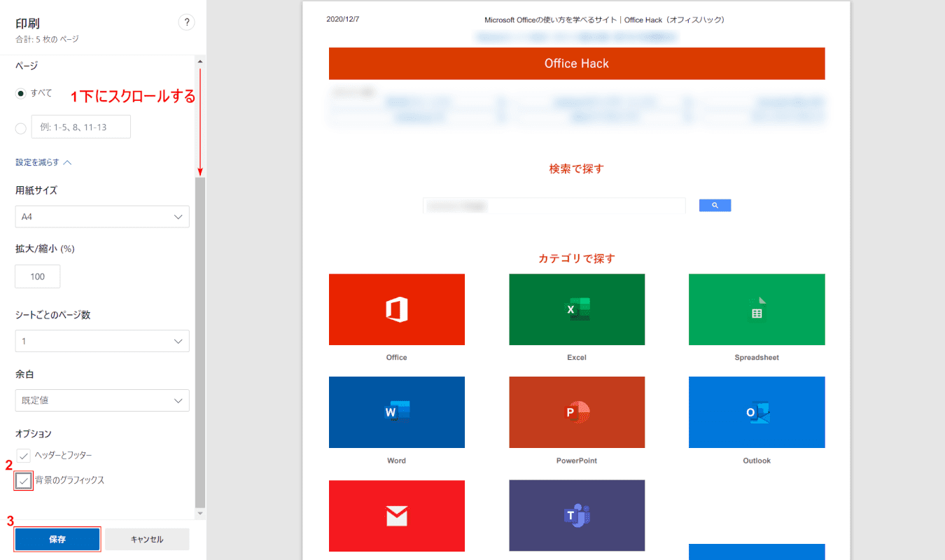The width and height of the screenshot is (945, 560).
Task: Open the Teams category tile
Action: [x=577, y=516]
